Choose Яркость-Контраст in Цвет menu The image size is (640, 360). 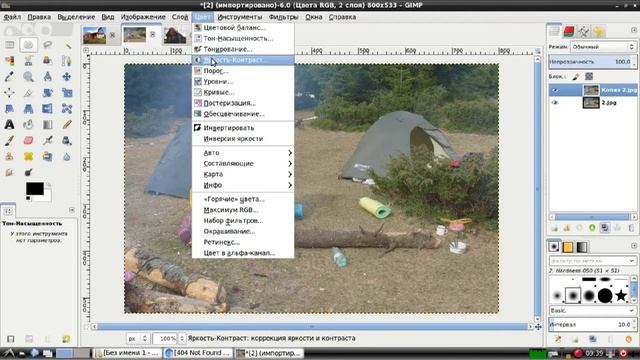tap(243, 60)
